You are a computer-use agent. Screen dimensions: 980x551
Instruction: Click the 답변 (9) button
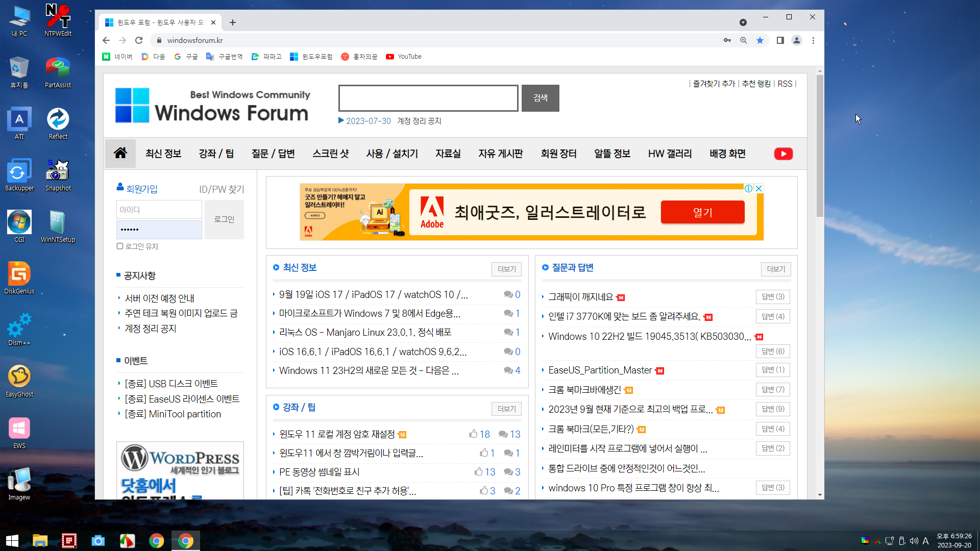773,409
